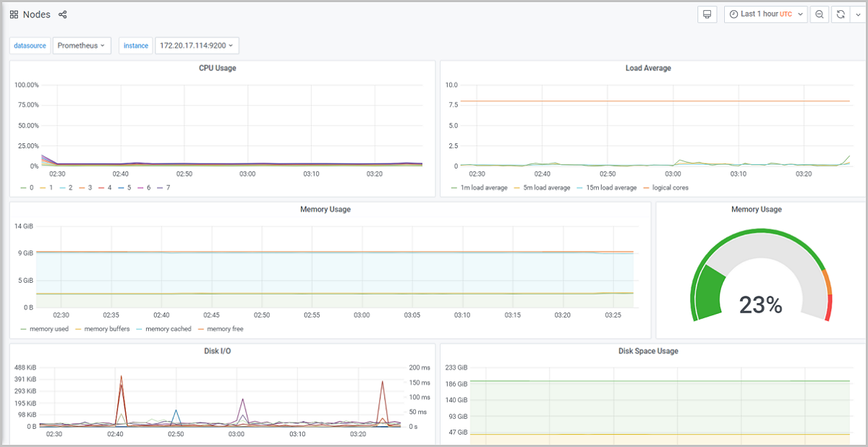The height and width of the screenshot is (447, 868).
Task: Expand the refresh interval dropdown arrow
Action: point(859,14)
